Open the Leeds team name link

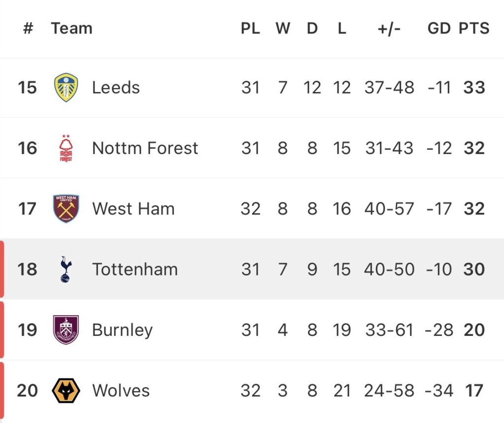click(116, 88)
